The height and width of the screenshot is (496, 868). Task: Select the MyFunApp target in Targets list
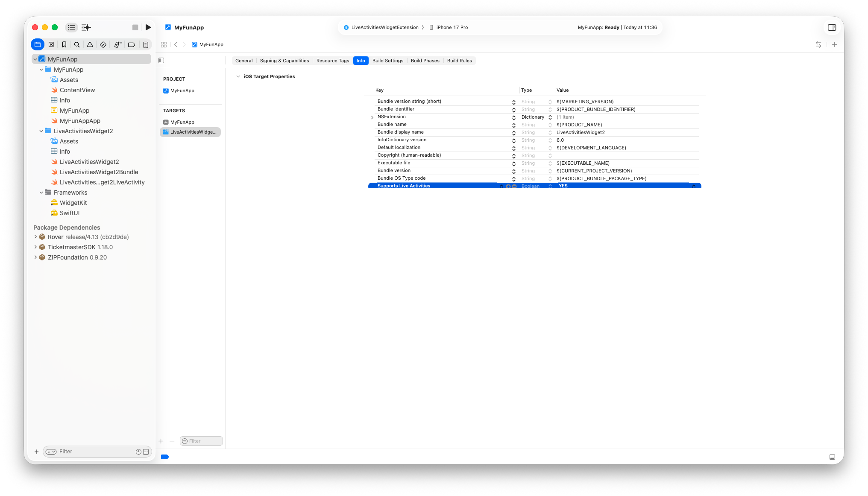[182, 122]
